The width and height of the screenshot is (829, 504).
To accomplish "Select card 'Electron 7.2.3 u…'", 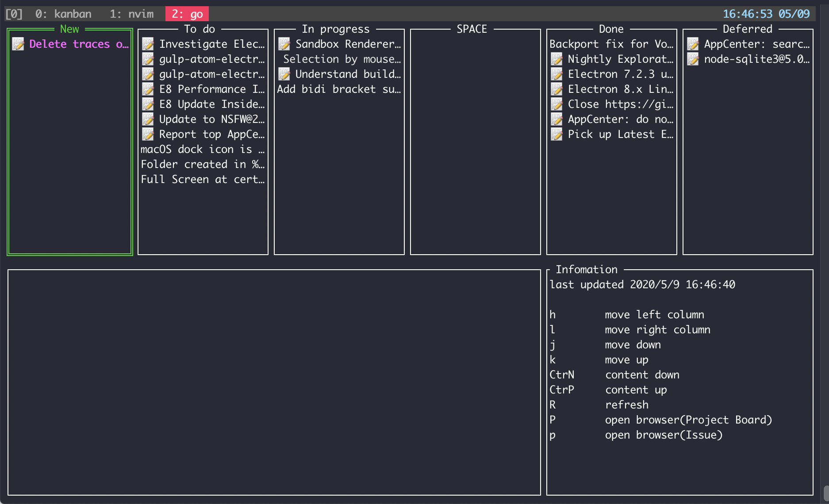I will pyautogui.click(x=612, y=74).
